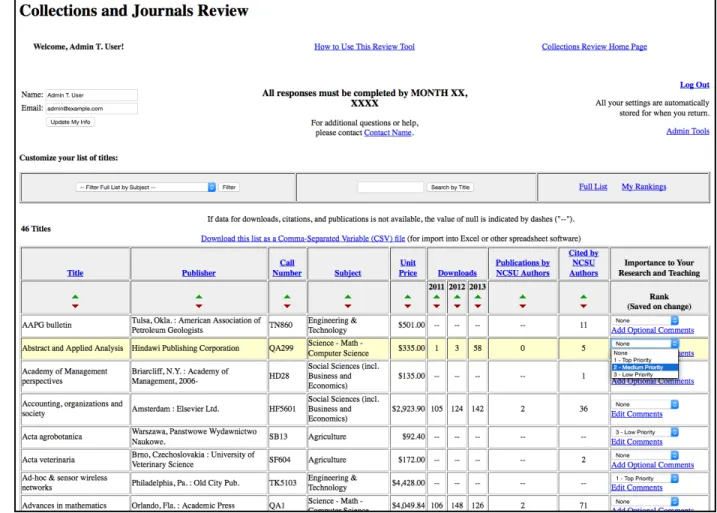Sort 2012 downloads descending red arrow

pos(457,306)
